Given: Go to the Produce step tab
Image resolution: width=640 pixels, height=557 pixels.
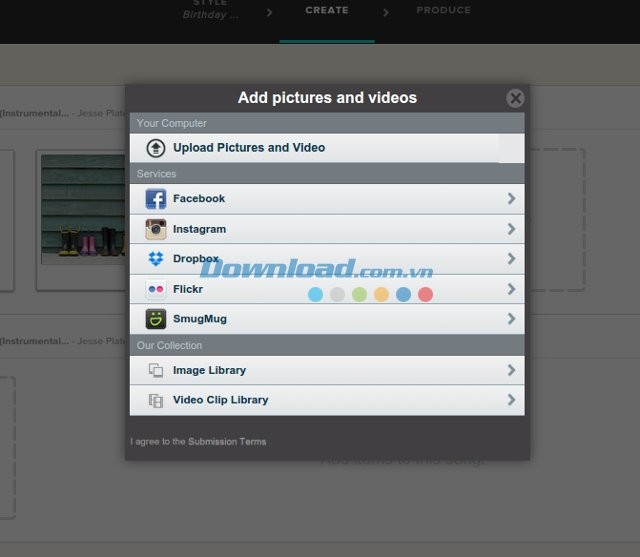Looking at the screenshot, I should pos(443,11).
